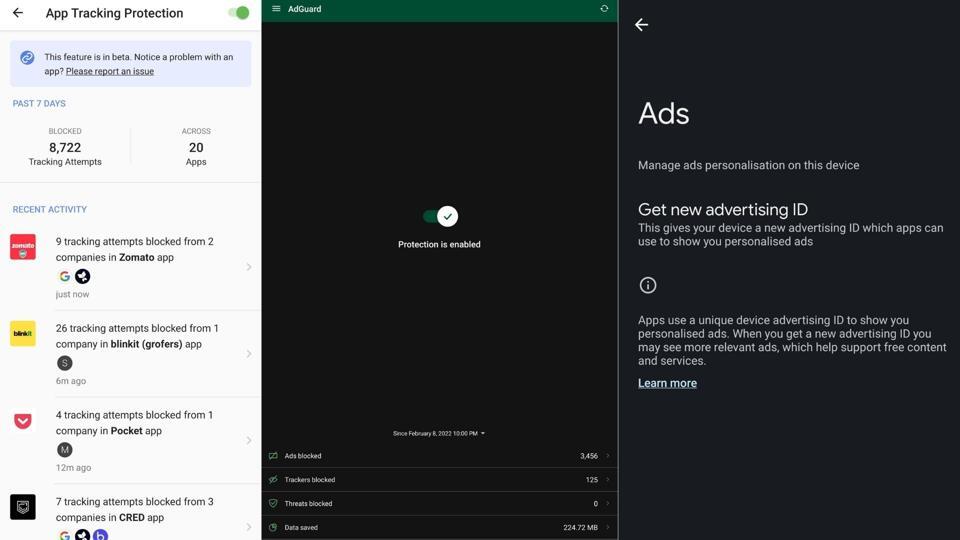Open the blinkit app icon
The height and width of the screenshot is (540, 960).
(23, 334)
